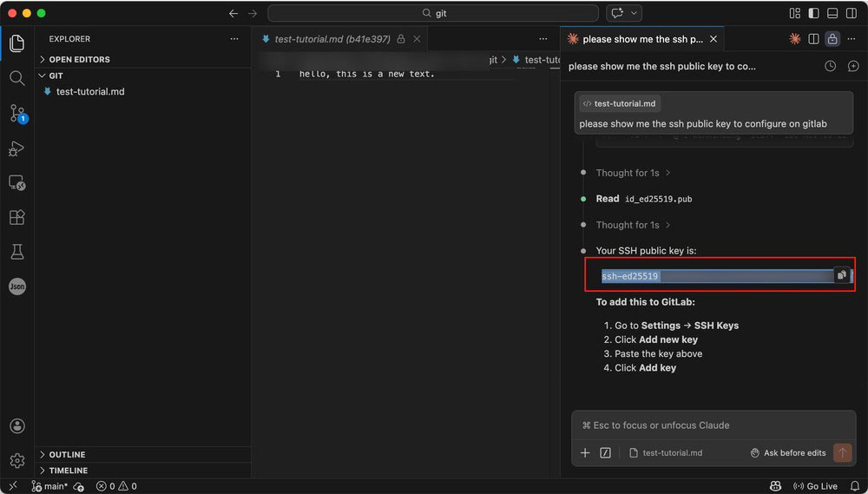The image size is (868, 494).
Task: Open test-tutorial.md in the Explorer tree
Action: click(x=90, y=91)
